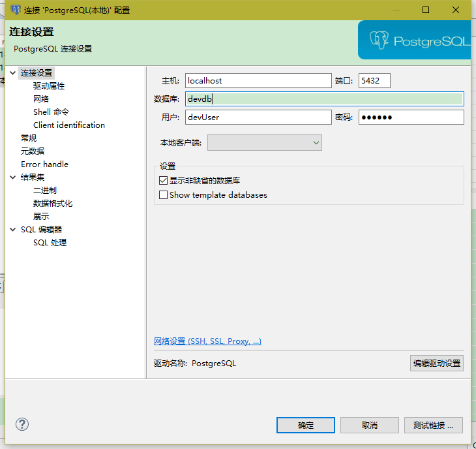
Task: Enable Show template databases checkbox
Action: pyautogui.click(x=163, y=194)
